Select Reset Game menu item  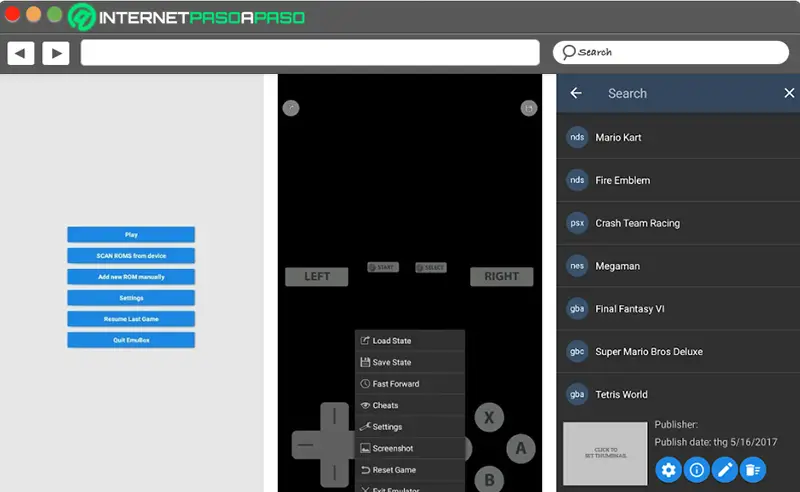(x=410, y=470)
